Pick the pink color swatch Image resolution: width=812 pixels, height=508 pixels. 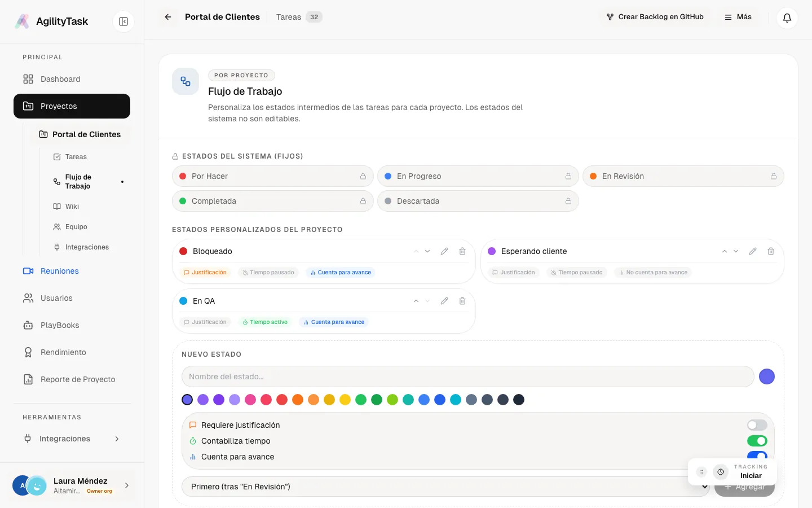[250, 400]
